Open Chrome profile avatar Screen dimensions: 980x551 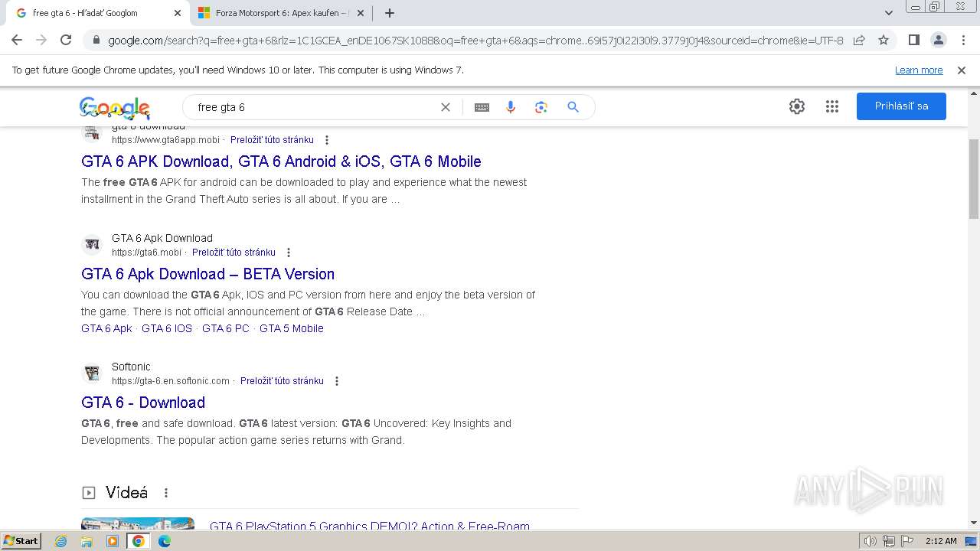pyautogui.click(x=938, y=40)
